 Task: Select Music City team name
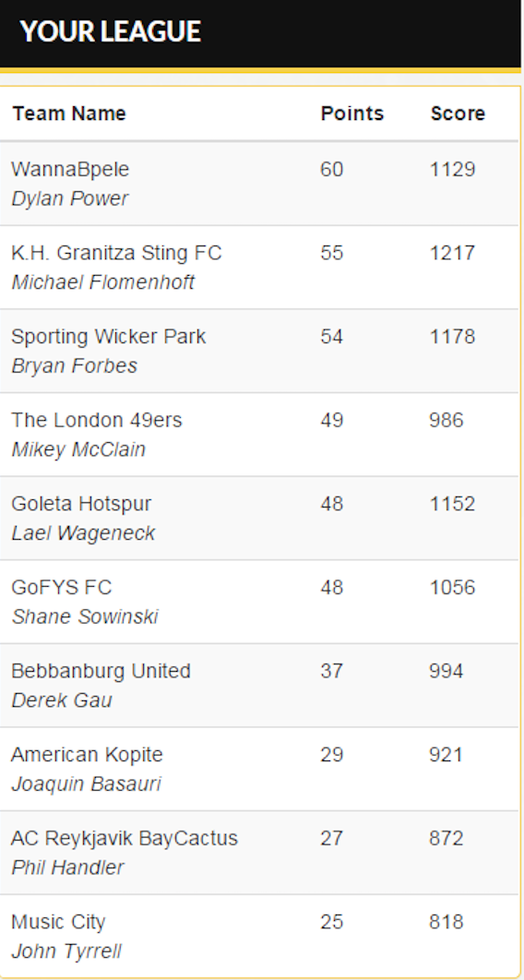(x=58, y=922)
